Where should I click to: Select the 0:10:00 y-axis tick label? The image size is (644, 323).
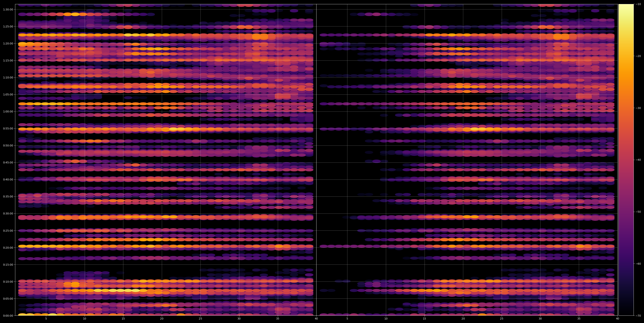point(8,281)
